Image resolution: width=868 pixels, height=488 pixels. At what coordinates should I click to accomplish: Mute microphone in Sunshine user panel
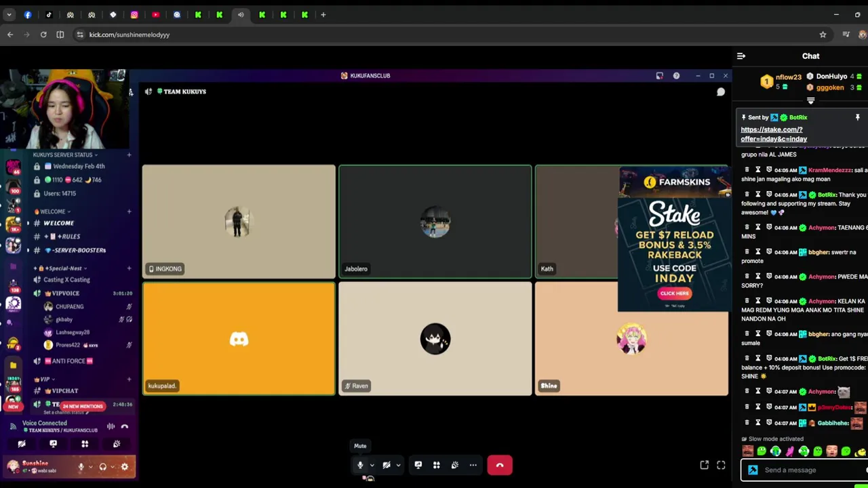(x=81, y=466)
